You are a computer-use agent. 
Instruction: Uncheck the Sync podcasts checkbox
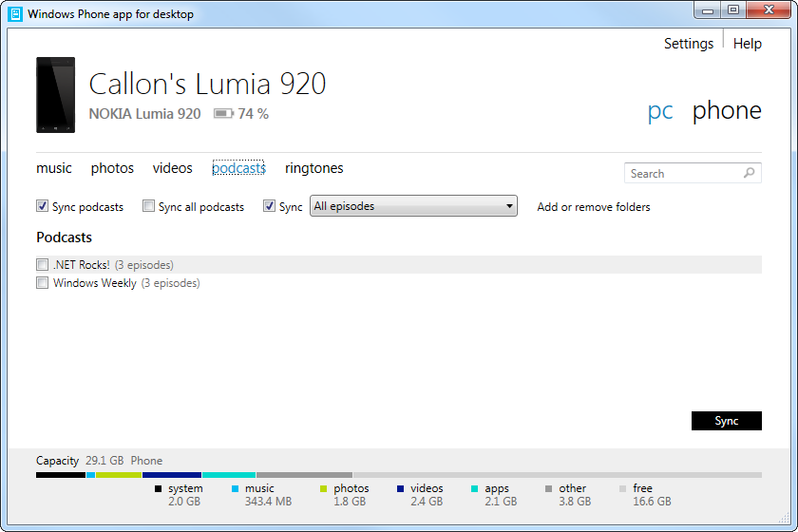pos(42,206)
